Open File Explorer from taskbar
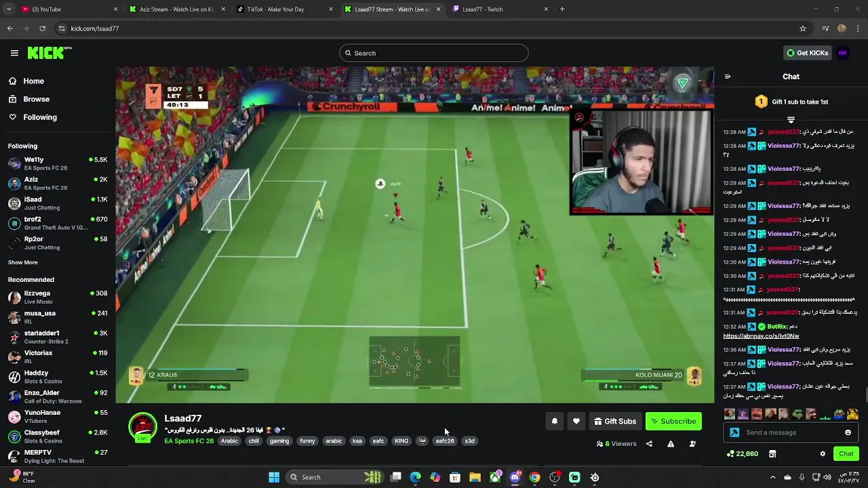 pyautogui.click(x=475, y=477)
